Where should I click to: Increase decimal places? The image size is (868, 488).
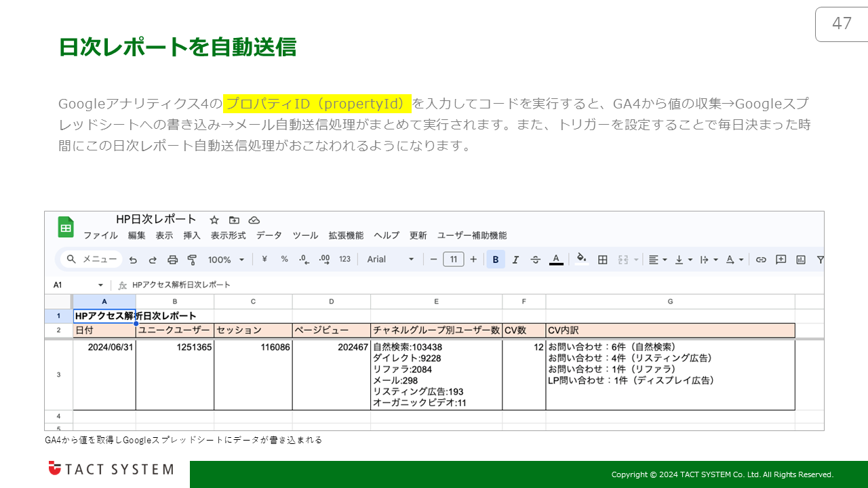(324, 259)
